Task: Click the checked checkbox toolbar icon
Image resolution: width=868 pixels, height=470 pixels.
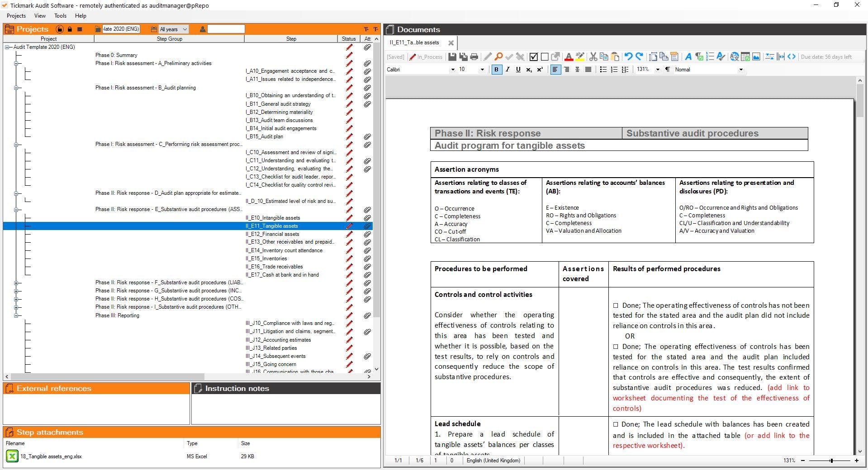Action: click(534, 57)
